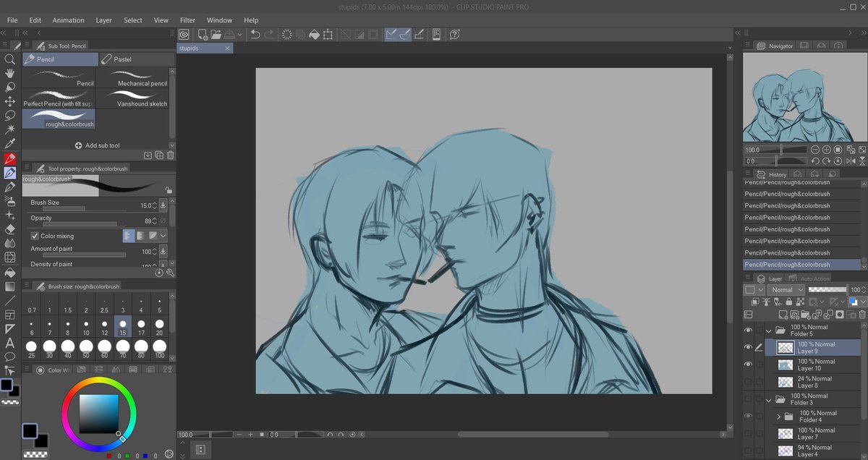
Task: Hide Layer 9 via eye icon
Action: pos(748,348)
